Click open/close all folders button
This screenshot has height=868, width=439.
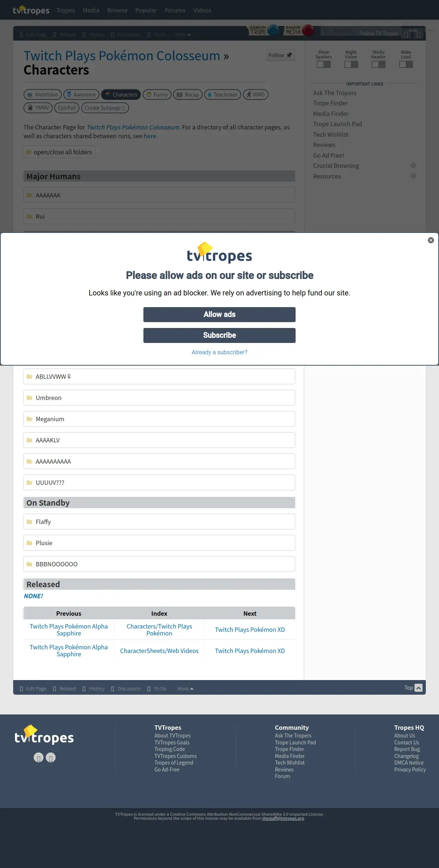point(60,152)
